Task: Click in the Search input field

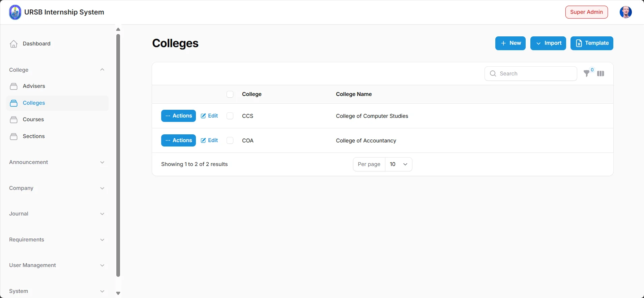Action: coord(531,73)
